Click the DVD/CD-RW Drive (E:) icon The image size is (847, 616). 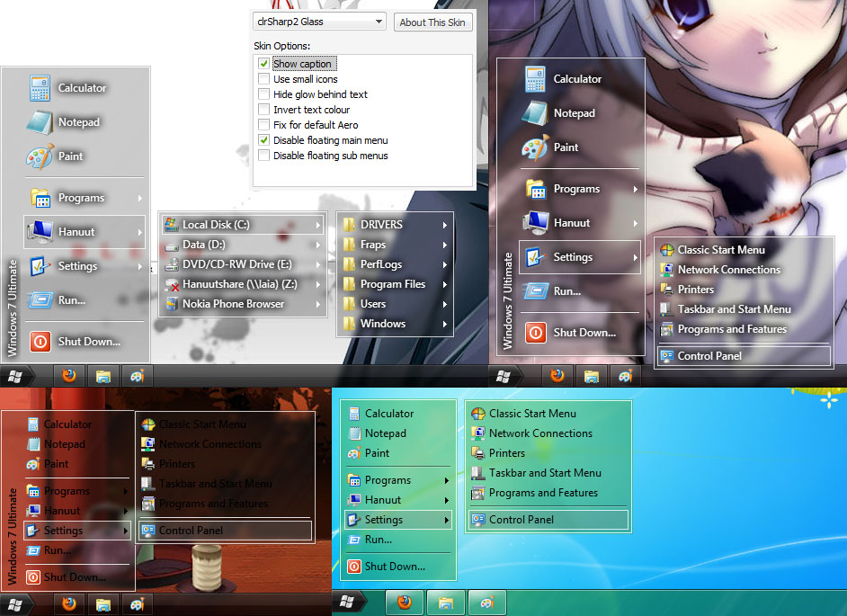171,264
